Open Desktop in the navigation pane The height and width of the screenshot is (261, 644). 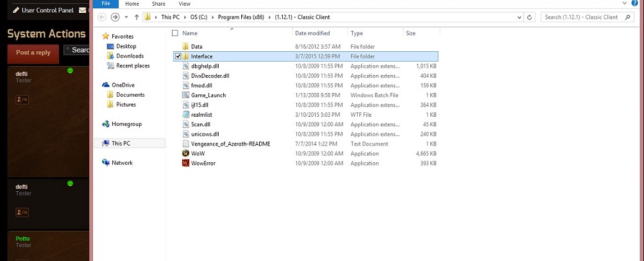tap(126, 46)
